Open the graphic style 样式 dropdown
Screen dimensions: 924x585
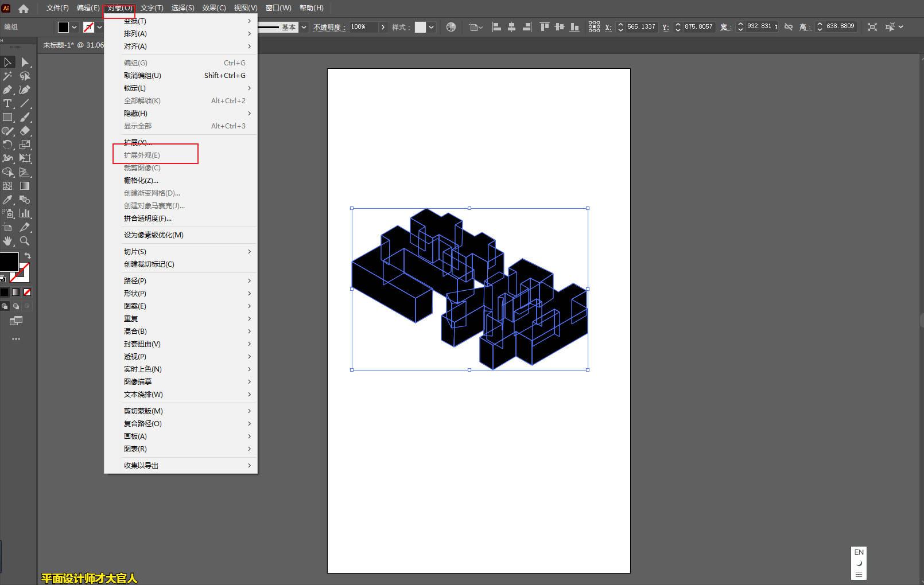point(431,27)
